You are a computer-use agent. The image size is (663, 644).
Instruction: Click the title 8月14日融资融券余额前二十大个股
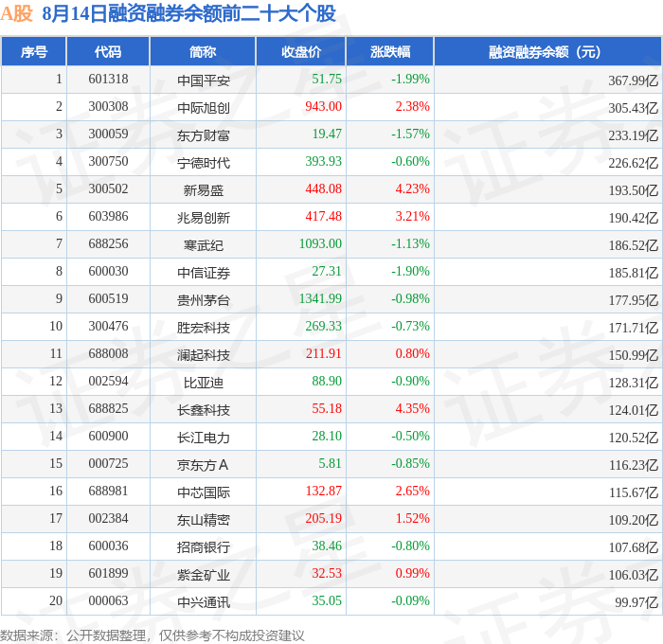(x=189, y=13)
